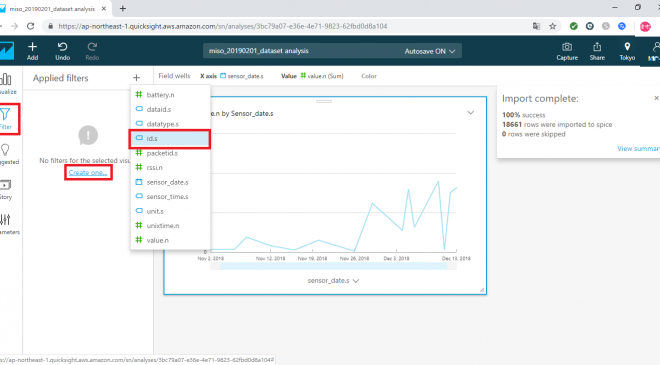Viewport: 660px width, 365px height.
Task: Select unixtime.n from field list
Action: point(170,226)
